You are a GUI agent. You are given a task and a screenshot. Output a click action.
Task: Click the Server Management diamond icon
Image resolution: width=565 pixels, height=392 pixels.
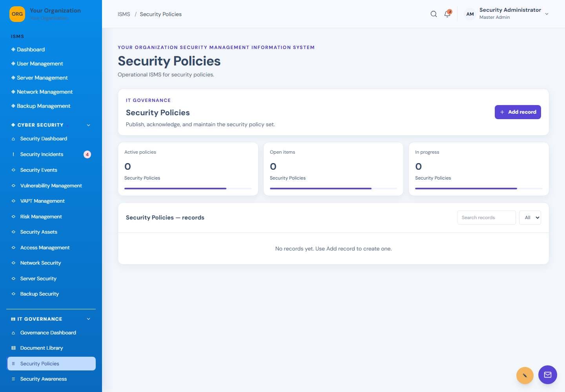click(13, 78)
